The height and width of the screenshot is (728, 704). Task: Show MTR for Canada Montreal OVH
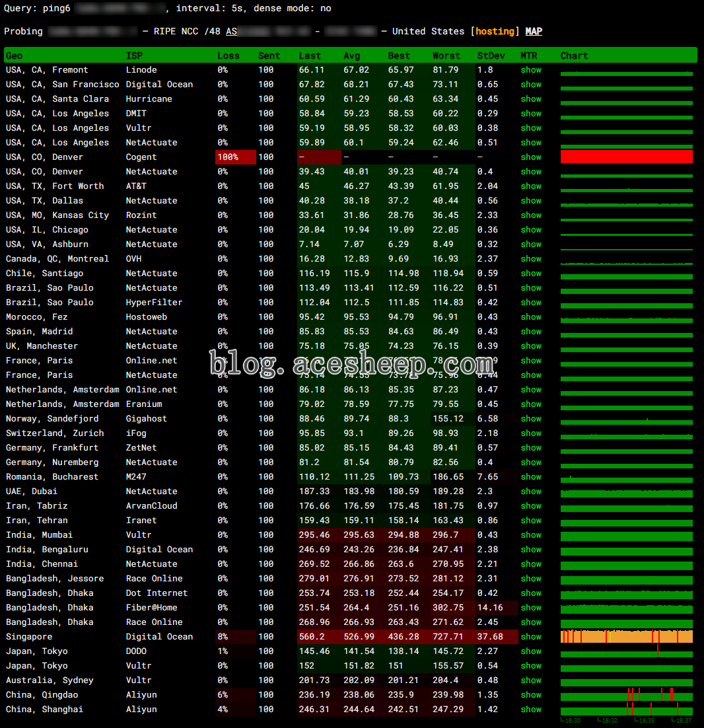[530, 259]
